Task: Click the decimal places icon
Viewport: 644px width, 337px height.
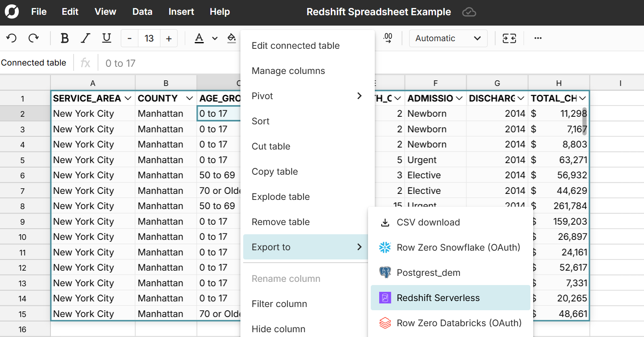Action: tap(388, 38)
